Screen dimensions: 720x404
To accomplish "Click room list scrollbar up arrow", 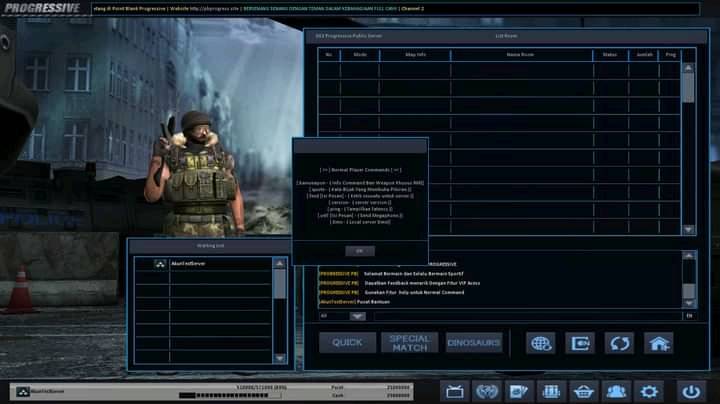I will click(688, 68).
